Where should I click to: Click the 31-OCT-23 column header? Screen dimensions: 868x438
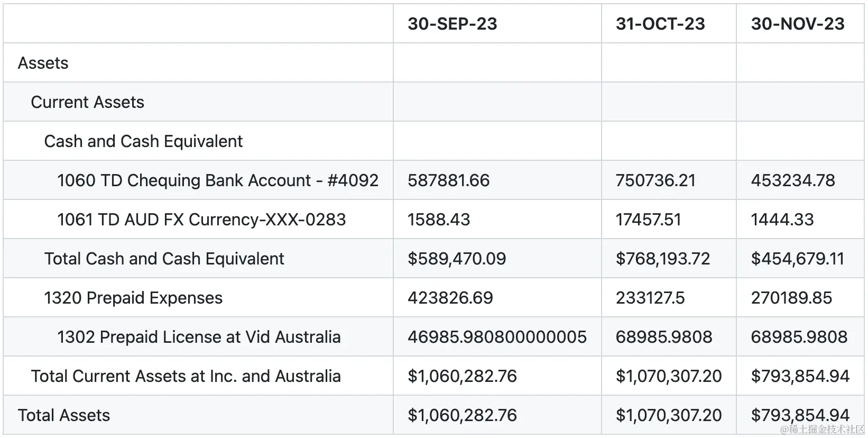tap(660, 24)
